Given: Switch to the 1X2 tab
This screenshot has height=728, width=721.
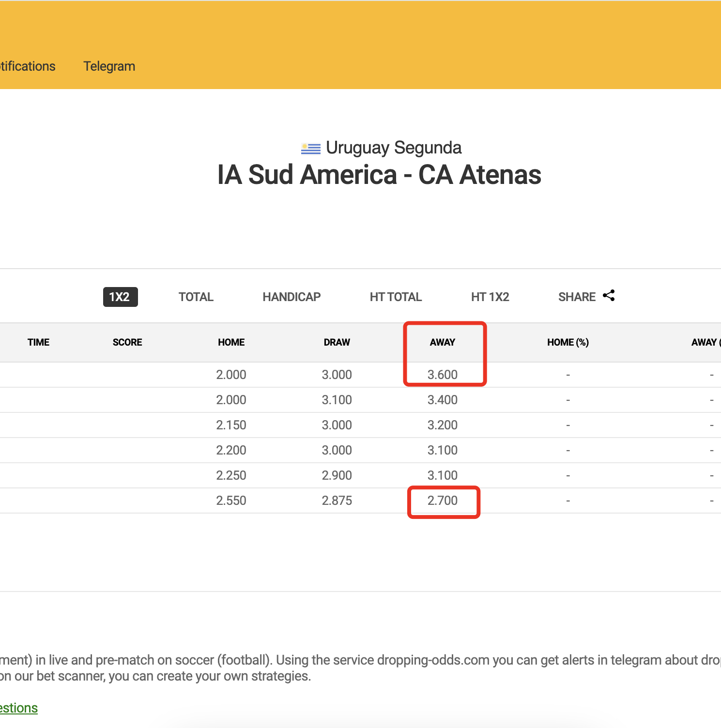Looking at the screenshot, I should coord(120,297).
